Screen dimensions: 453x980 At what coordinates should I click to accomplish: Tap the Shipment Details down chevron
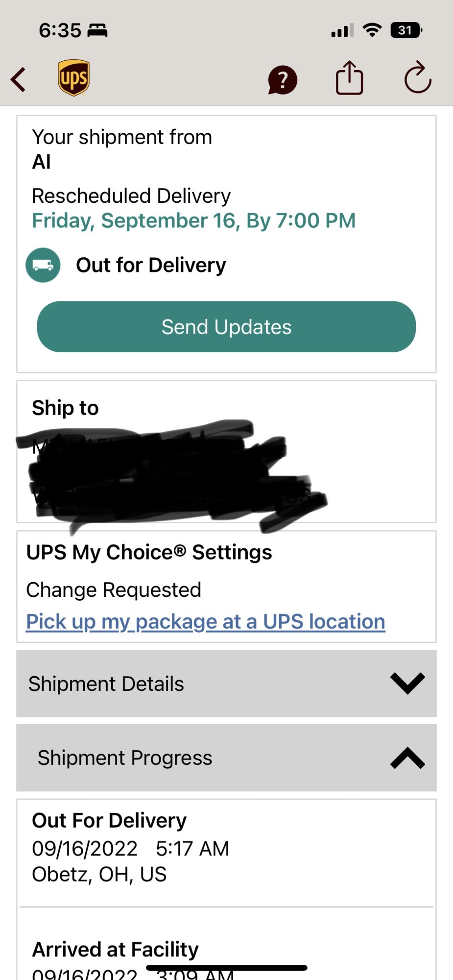pyautogui.click(x=407, y=683)
